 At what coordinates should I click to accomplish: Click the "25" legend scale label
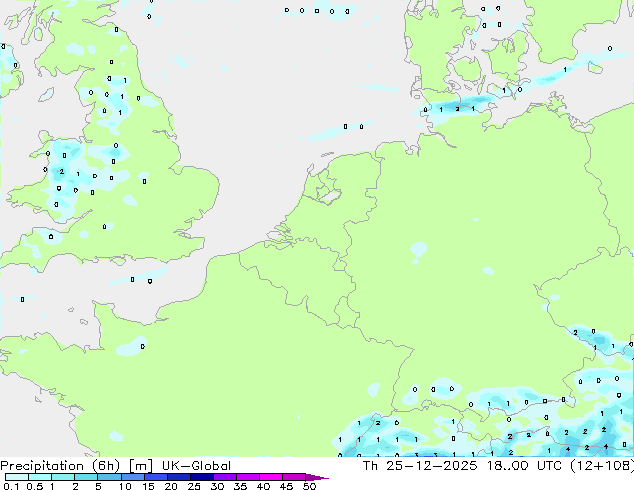coord(194,486)
